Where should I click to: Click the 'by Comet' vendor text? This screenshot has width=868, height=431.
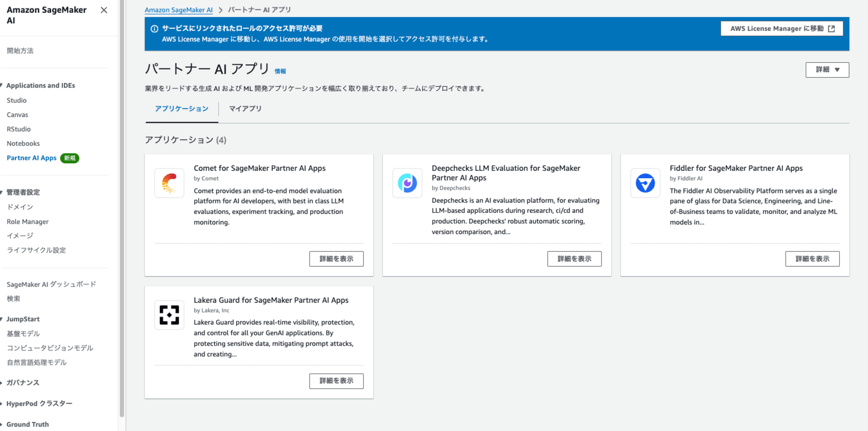(206, 179)
